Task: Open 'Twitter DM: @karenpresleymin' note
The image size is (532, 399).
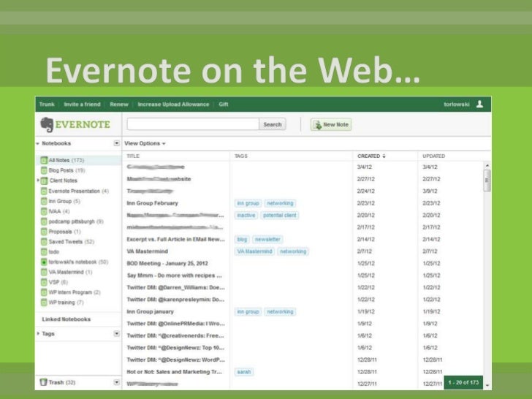Action: [175, 300]
